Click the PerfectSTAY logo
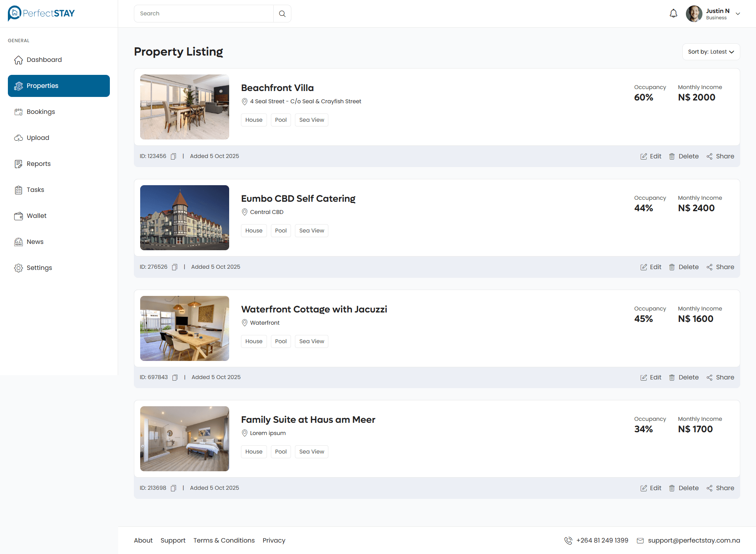Image resolution: width=756 pixels, height=554 pixels. point(41,13)
